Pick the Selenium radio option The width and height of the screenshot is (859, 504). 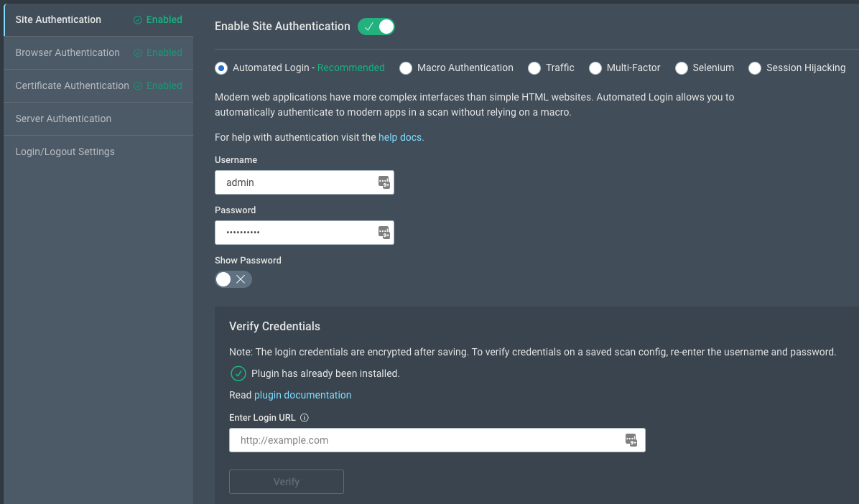pos(682,68)
